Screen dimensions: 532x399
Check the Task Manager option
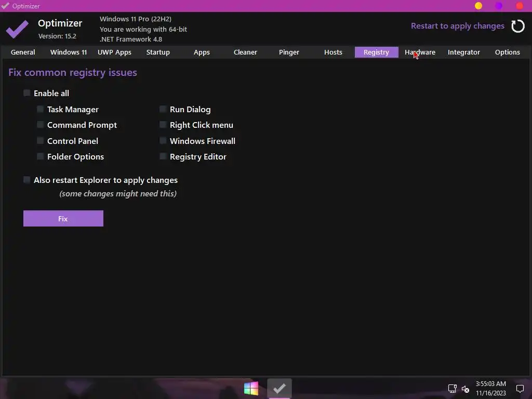40,109
